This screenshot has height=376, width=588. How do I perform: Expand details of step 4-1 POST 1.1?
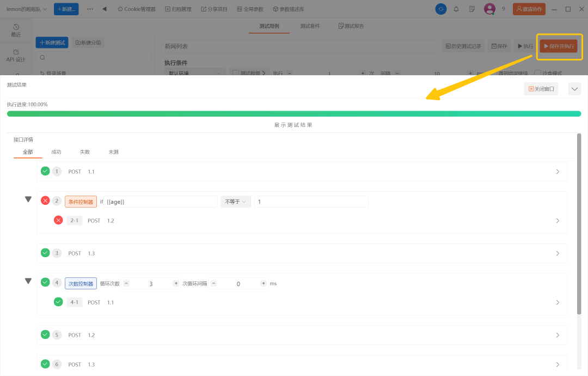pos(558,302)
